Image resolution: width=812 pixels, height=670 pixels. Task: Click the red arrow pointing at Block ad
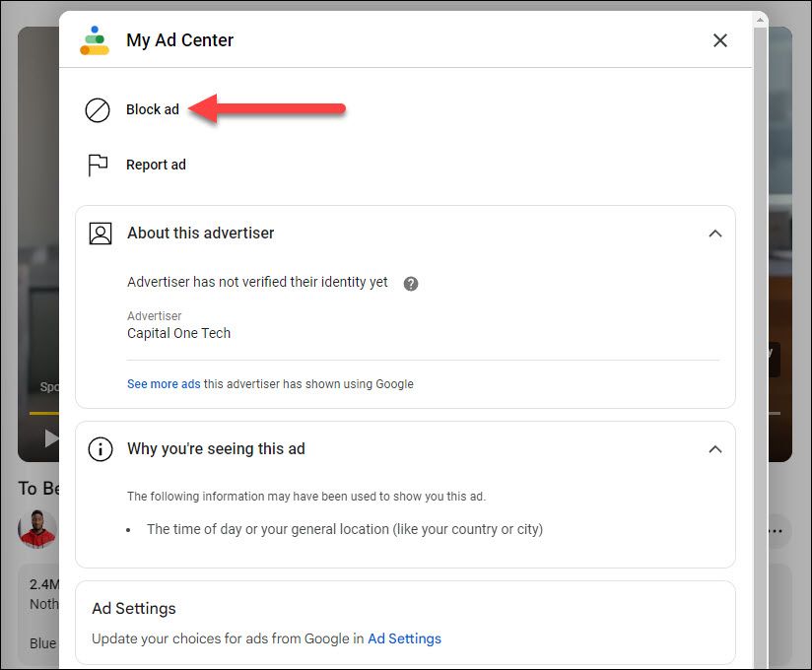pyautogui.click(x=266, y=109)
